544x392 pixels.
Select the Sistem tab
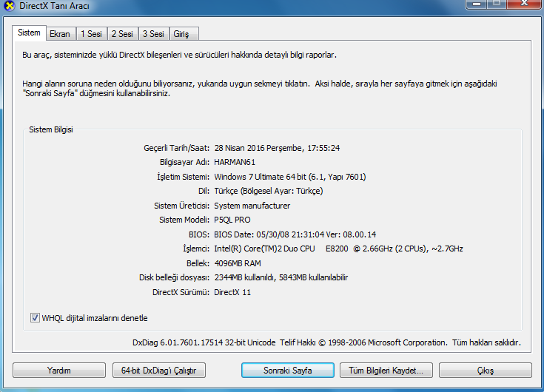coord(29,33)
